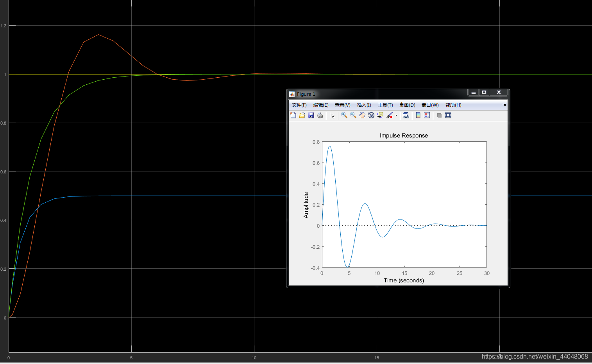Image resolution: width=592 pixels, height=364 pixels.
Task: Enable the Rotate 3D tool
Action: click(x=371, y=115)
